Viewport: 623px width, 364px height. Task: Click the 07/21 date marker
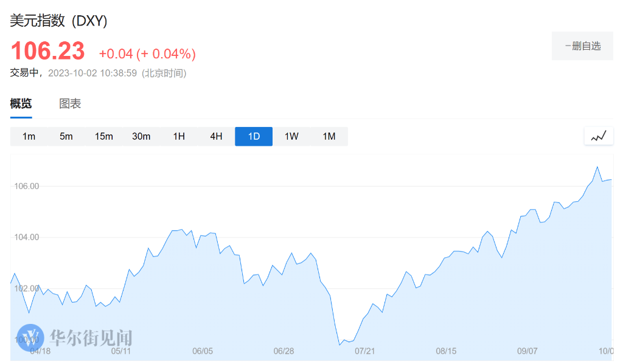point(365,351)
